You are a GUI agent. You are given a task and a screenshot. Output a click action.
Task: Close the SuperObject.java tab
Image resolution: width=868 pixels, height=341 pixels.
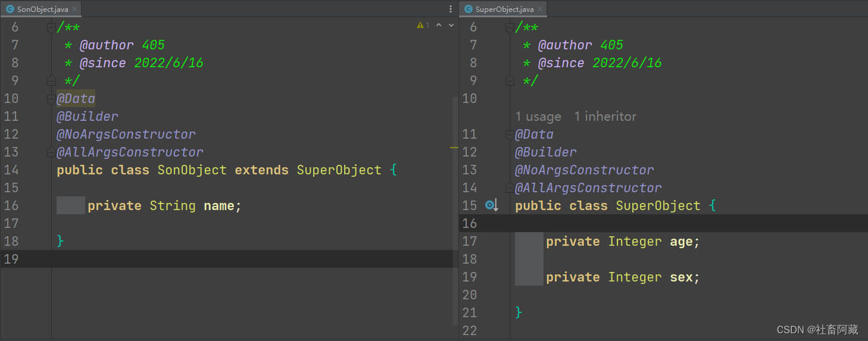(x=540, y=9)
